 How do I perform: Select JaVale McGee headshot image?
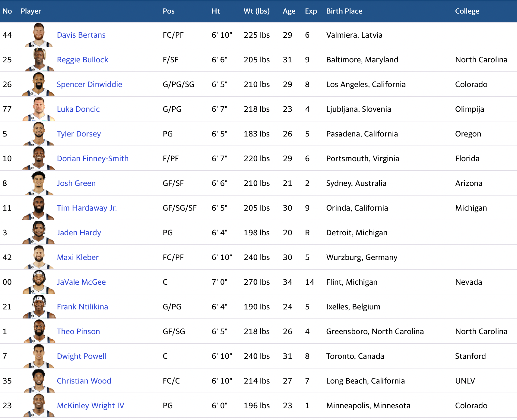(x=39, y=282)
